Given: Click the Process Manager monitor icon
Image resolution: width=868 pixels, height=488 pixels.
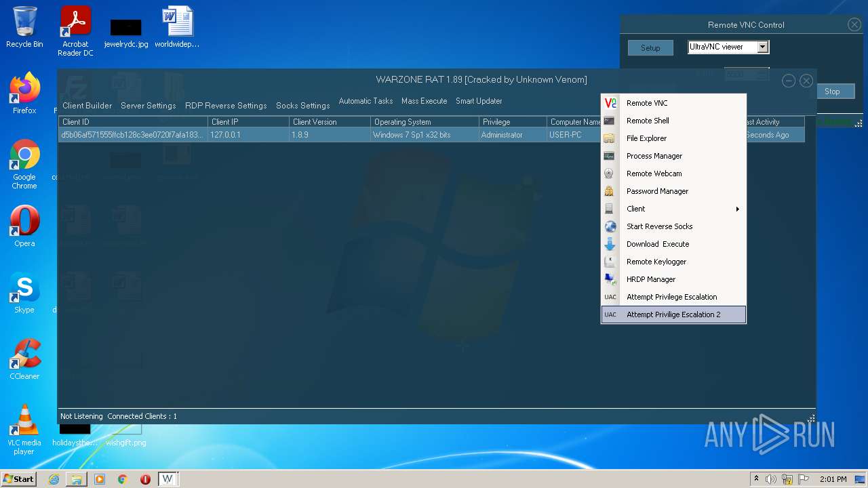Looking at the screenshot, I should pos(610,156).
